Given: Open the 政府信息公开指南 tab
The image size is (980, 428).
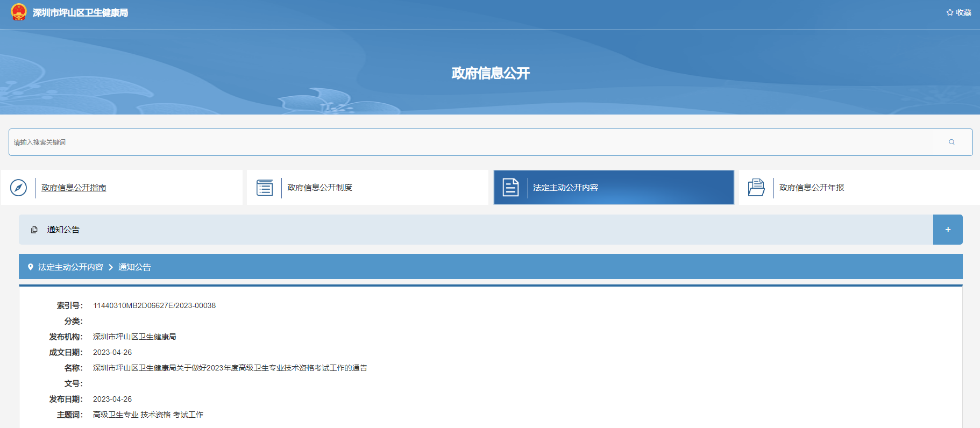Looking at the screenshot, I should (122, 188).
